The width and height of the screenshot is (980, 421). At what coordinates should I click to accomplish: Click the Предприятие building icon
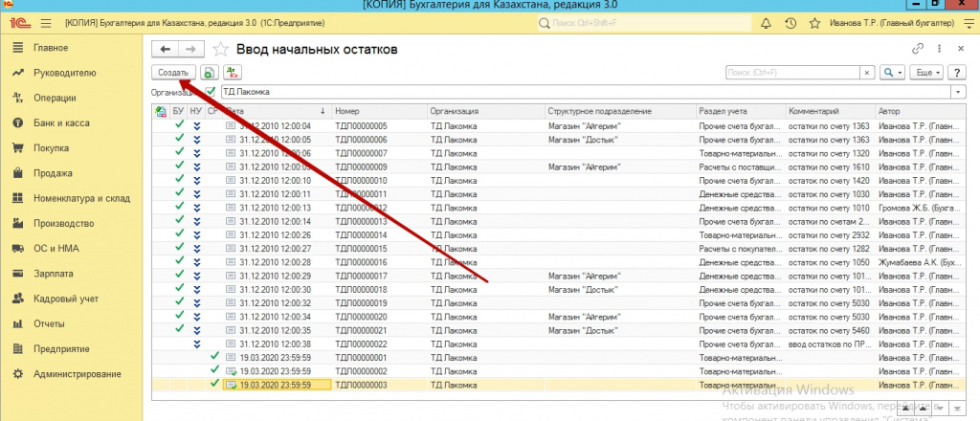(18, 348)
